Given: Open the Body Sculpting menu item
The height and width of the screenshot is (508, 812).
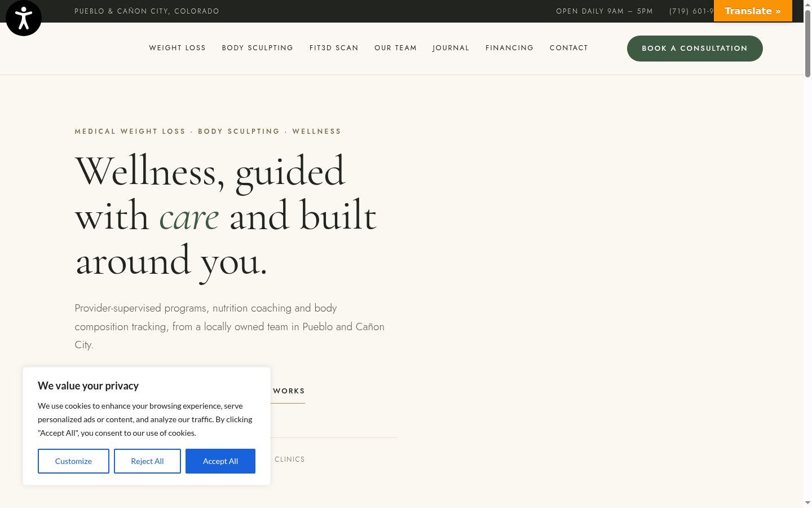Looking at the screenshot, I should (x=258, y=48).
